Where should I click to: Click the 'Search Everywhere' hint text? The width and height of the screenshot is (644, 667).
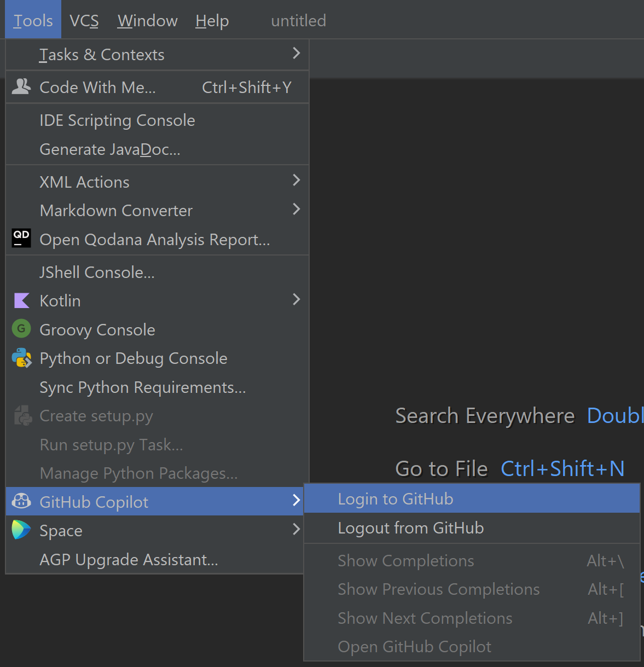click(485, 416)
